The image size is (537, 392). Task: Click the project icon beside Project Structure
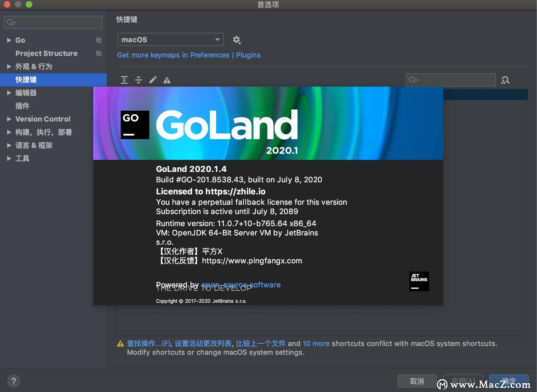coord(98,53)
